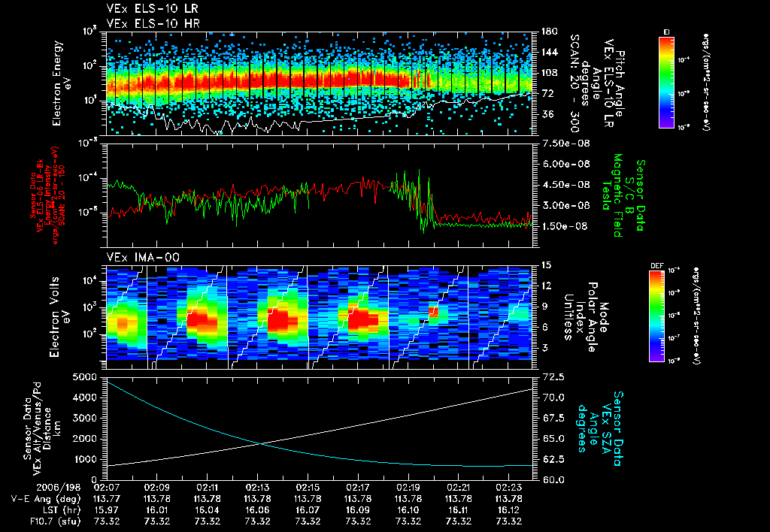
Task: Click the 'SCAN: 20 - 300' label
Action: click(574, 83)
